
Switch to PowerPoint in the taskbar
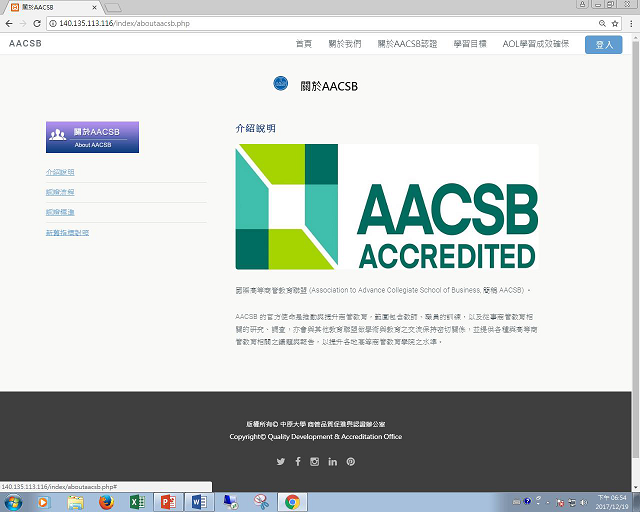pyautogui.click(x=168, y=502)
